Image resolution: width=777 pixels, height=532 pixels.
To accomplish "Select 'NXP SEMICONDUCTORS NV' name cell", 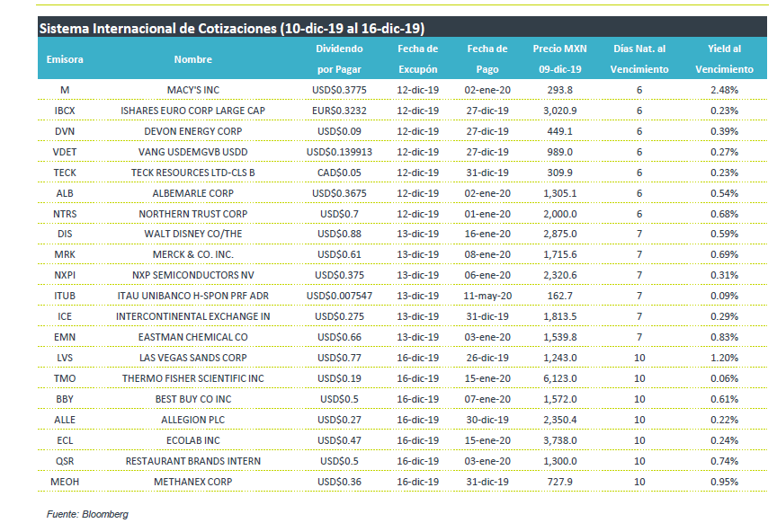I will (192, 275).
